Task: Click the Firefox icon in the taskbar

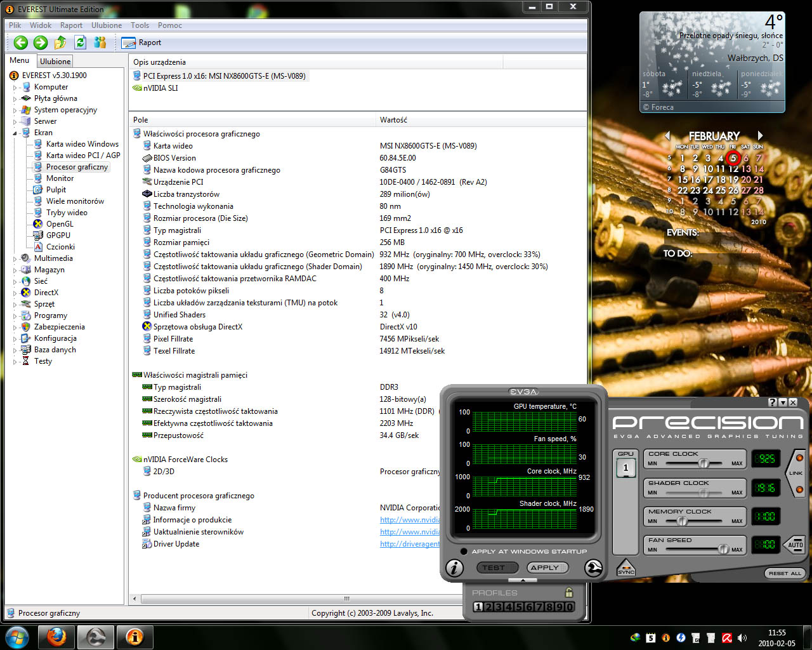Action: [56, 637]
